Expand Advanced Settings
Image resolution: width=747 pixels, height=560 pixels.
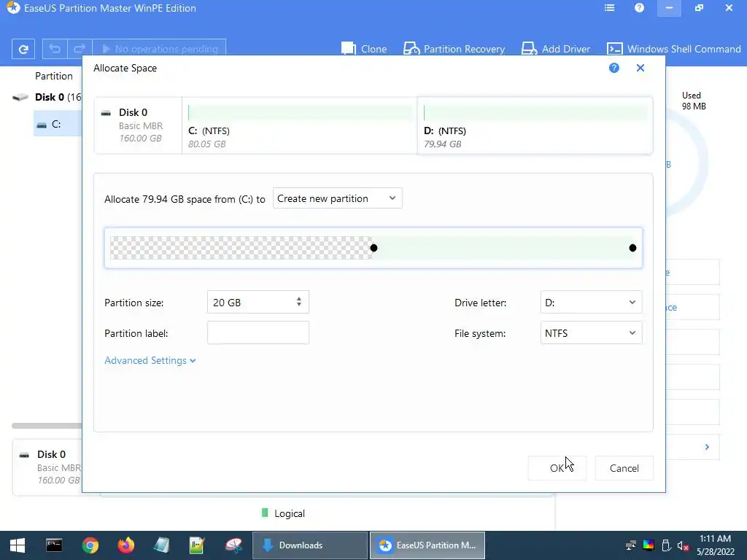point(150,360)
